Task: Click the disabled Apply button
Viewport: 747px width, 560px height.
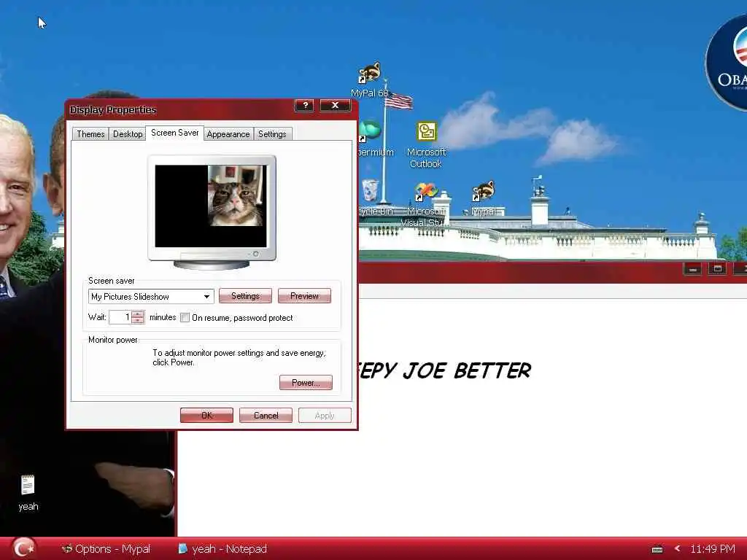Action: pyautogui.click(x=325, y=415)
